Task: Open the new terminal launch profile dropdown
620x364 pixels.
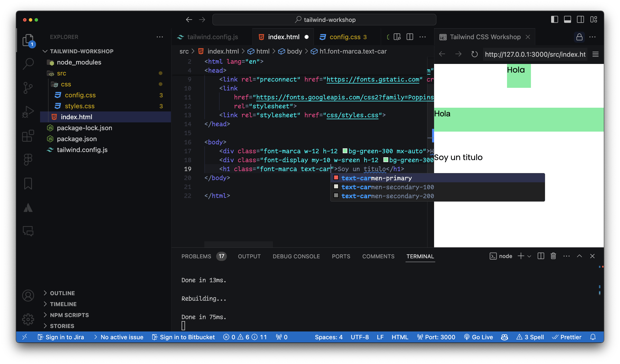Action: click(x=529, y=256)
